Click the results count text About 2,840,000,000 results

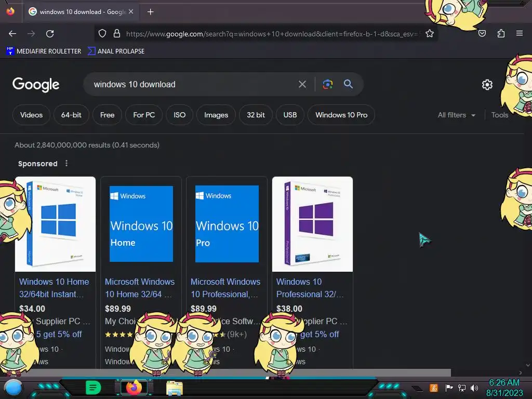[x=87, y=145]
